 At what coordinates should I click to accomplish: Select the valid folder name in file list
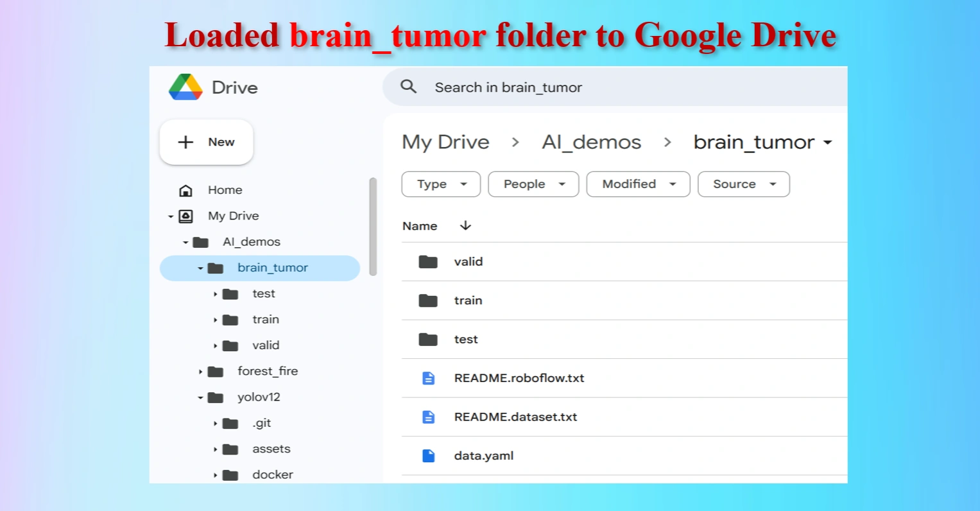tap(469, 261)
